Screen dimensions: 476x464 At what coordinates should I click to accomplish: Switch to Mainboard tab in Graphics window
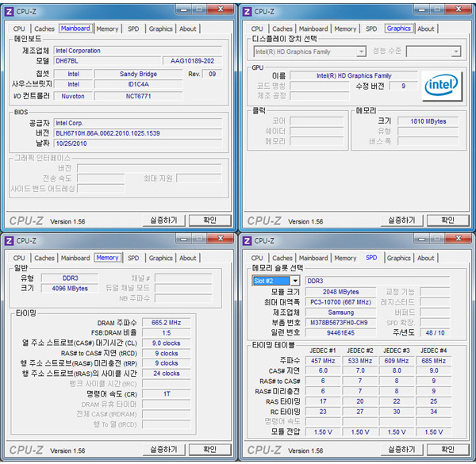tap(313, 29)
